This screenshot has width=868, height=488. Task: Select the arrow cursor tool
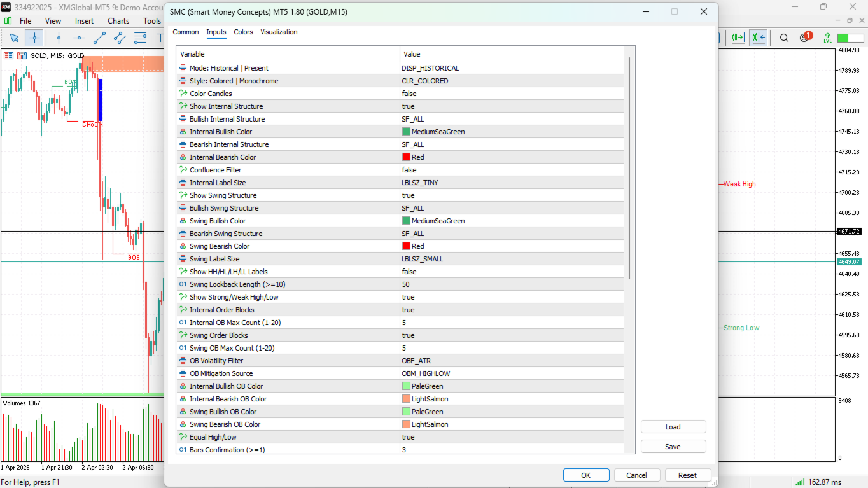point(14,38)
